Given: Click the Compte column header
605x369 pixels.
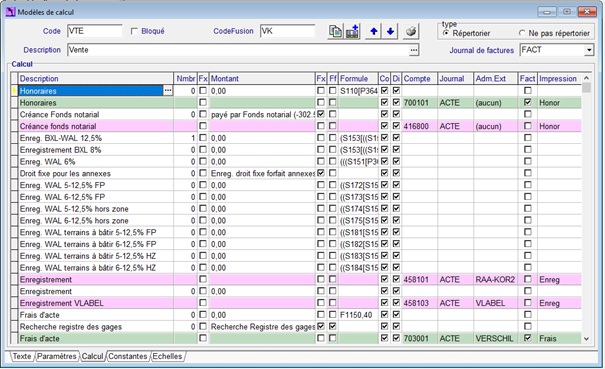Looking at the screenshot, I should coord(419,79).
